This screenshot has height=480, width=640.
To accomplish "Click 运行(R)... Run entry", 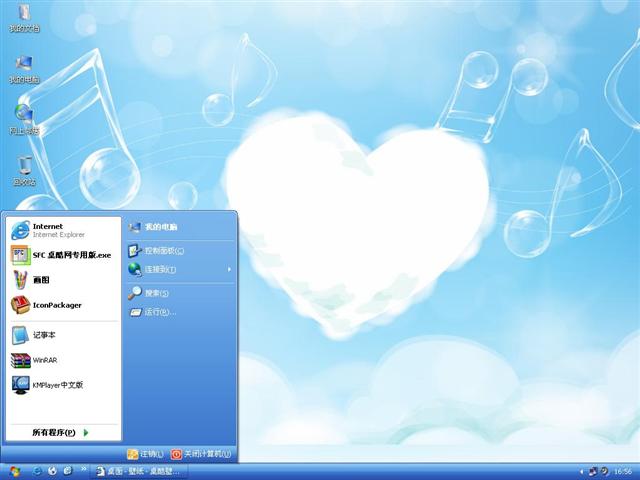I will 159,312.
